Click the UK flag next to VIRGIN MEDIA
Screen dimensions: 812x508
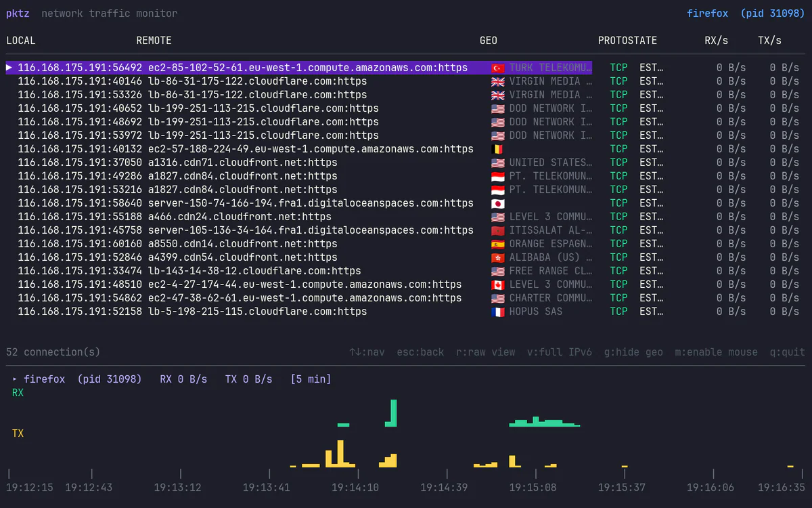(499, 81)
